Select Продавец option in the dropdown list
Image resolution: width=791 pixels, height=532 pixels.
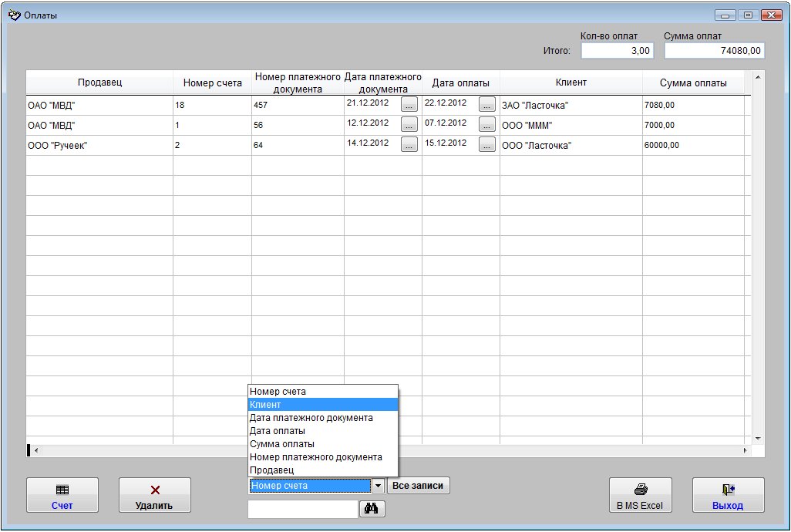click(x=322, y=470)
